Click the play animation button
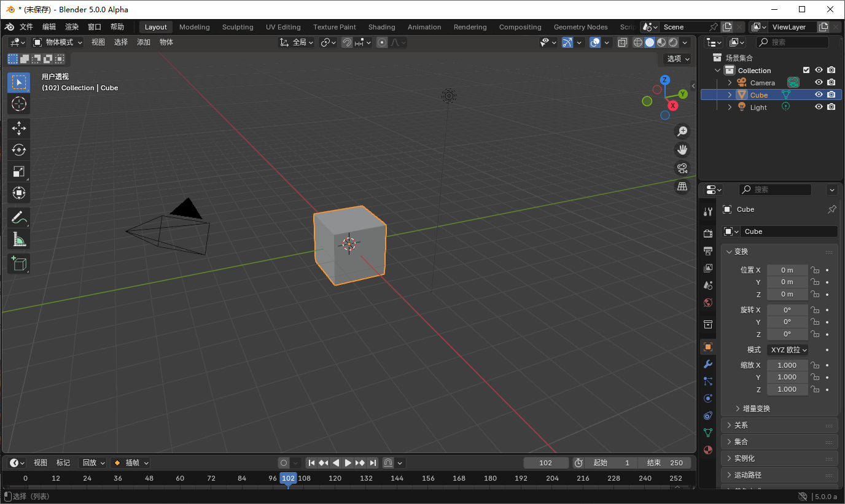Viewport: 845px width, 504px height. coord(348,463)
